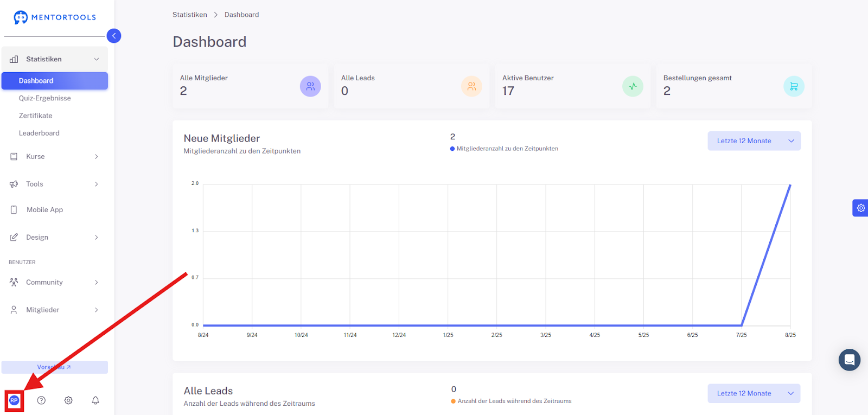Image resolution: width=868 pixels, height=415 pixels.
Task: Collapse sidebar with blue arrow button
Action: (x=114, y=36)
